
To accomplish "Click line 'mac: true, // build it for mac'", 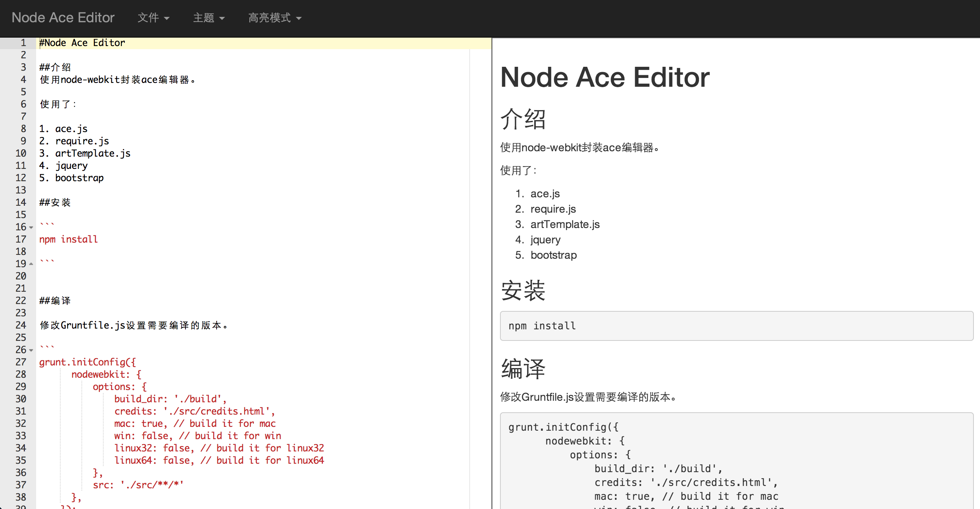I will pyautogui.click(x=194, y=424).
